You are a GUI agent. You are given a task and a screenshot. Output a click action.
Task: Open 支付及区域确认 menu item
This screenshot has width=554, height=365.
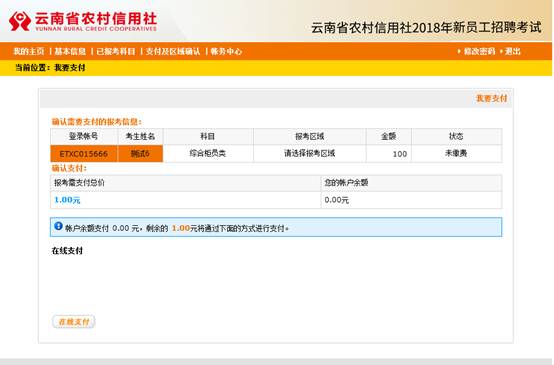coord(173,52)
